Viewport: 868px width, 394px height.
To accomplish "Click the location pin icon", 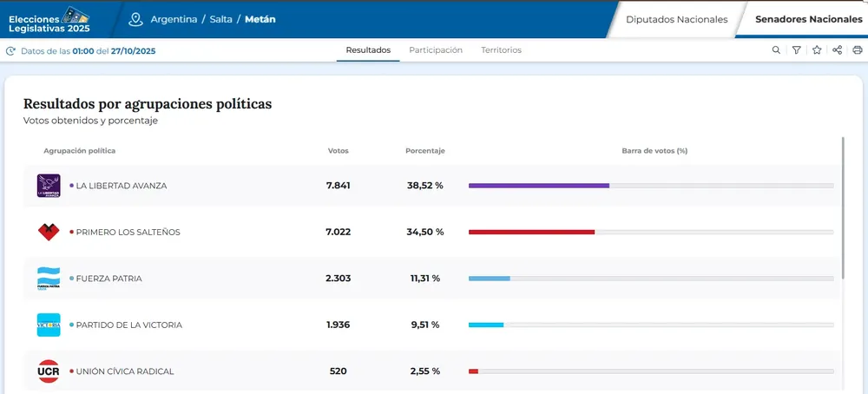I will 135,19.
